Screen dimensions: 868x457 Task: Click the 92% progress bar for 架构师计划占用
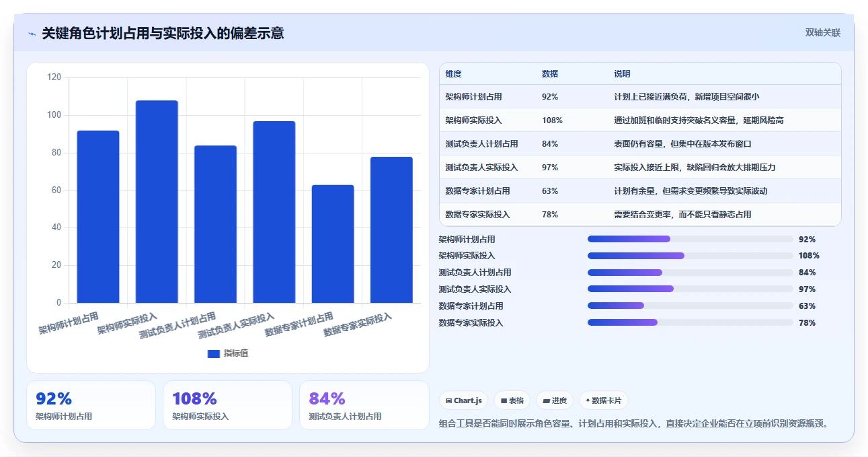click(691, 239)
